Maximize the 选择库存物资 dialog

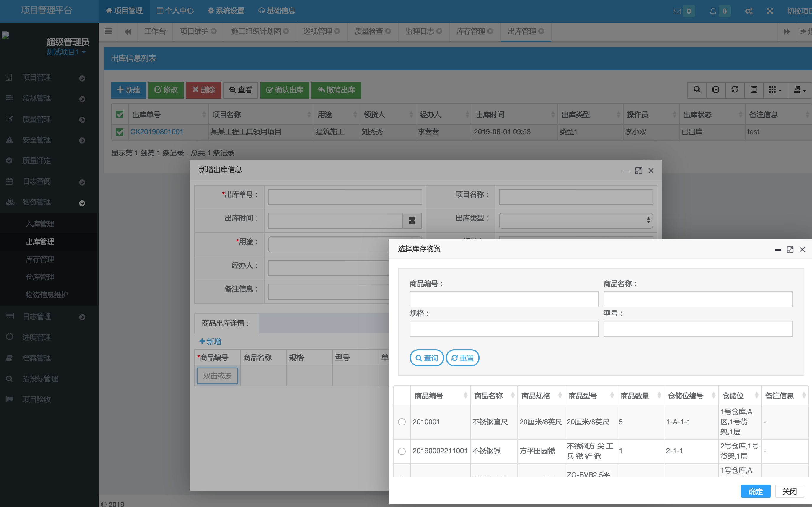point(790,249)
